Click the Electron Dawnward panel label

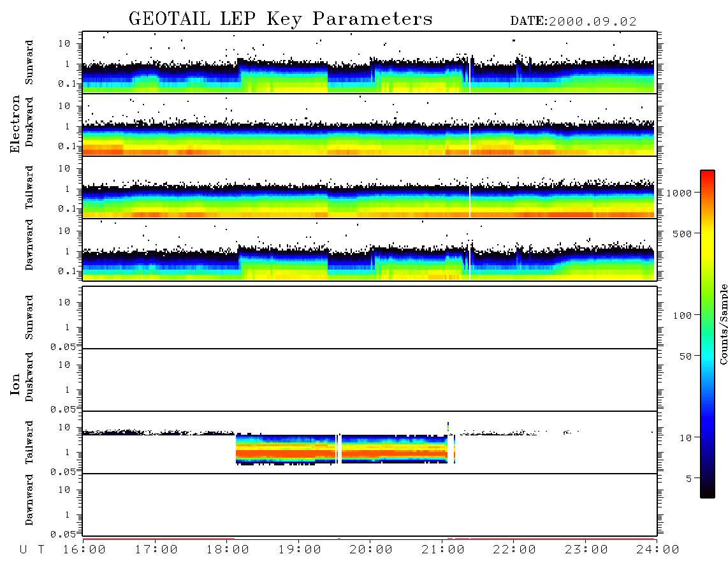point(29,245)
